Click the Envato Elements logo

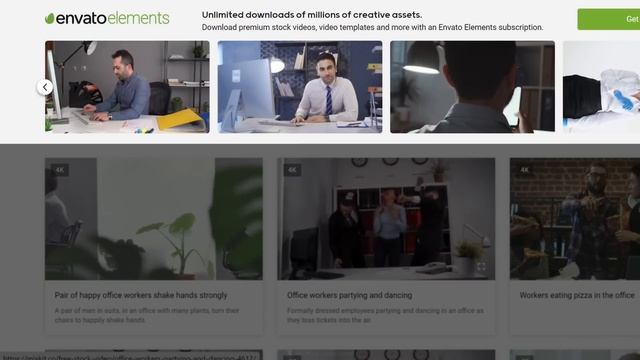click(x=107, y=18)
